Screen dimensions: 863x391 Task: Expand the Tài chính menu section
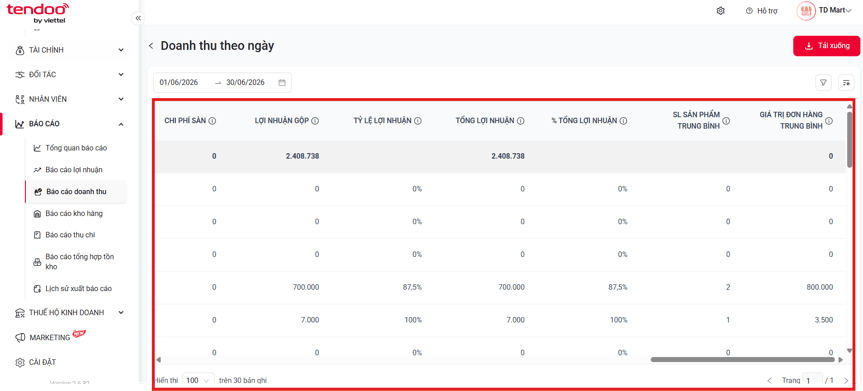[x=70, y=50]
